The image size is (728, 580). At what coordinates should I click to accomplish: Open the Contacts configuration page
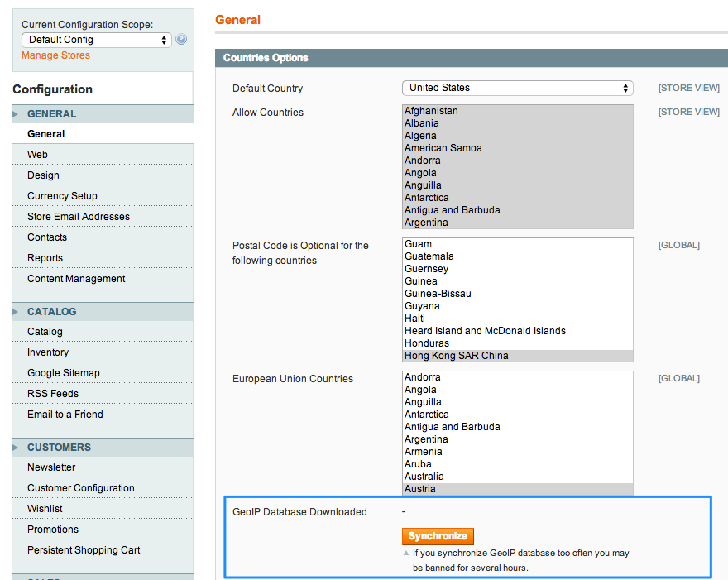click(x=103, y=237)
